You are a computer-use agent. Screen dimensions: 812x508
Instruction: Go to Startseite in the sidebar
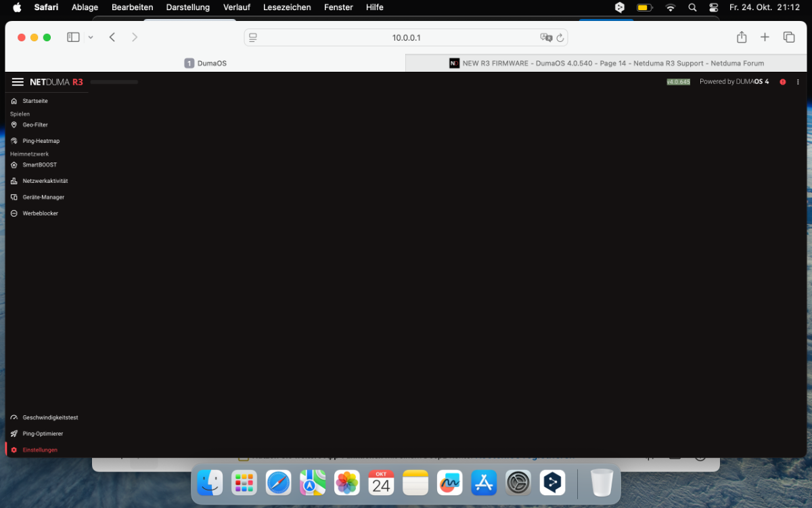pos(35,101)
